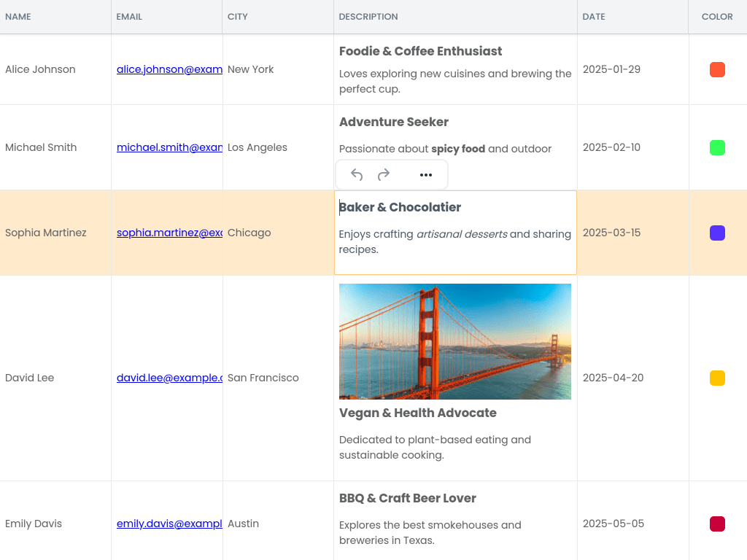Select the date '2025-04-20'

(x=613, y=378)
